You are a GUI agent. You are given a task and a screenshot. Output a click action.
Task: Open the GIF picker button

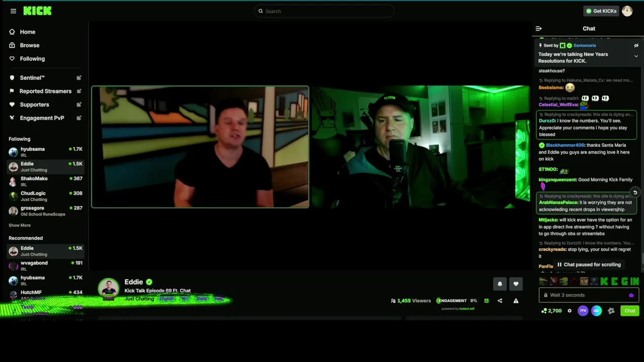pyautogui.click(x=596, y=311)
